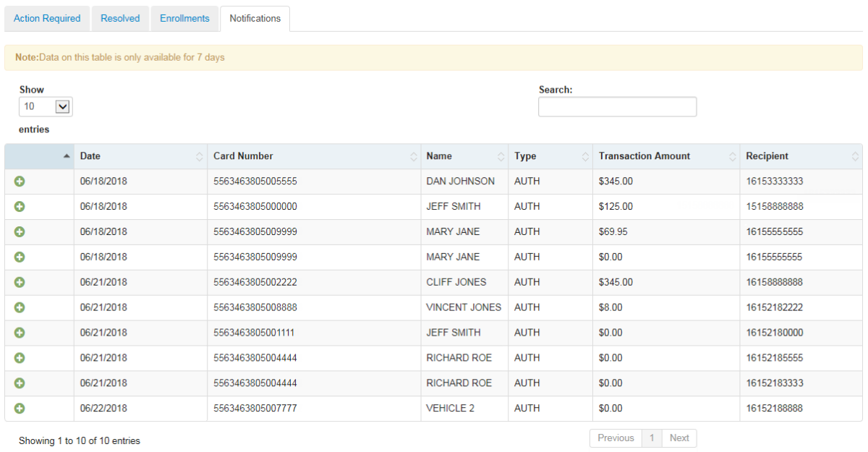Open details for RICHARD ROE's 06/21/2018 row
This screenshot has height=452, width=868.
click(20, 358)
